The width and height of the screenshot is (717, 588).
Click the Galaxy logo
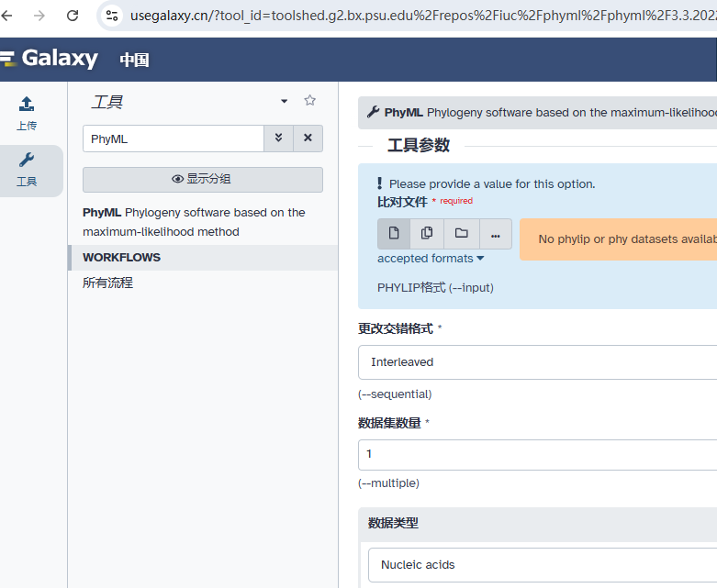tap(50, 59)
